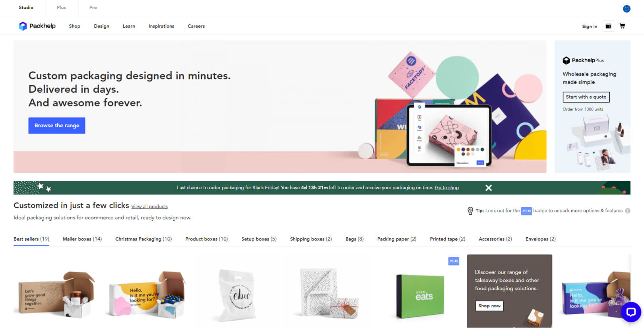Open the Shop menu
The height and width of the screenshot is (328, 644).
tap(74, 26)
